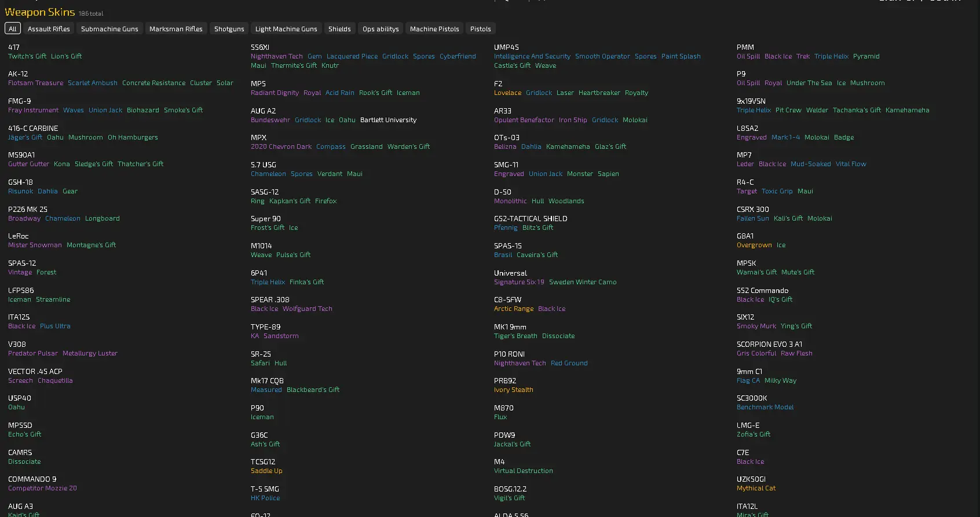Image resolution: width=980 pixels, height=517 pixels.
Task: Show the Pistols category
Action: (481, 29)
